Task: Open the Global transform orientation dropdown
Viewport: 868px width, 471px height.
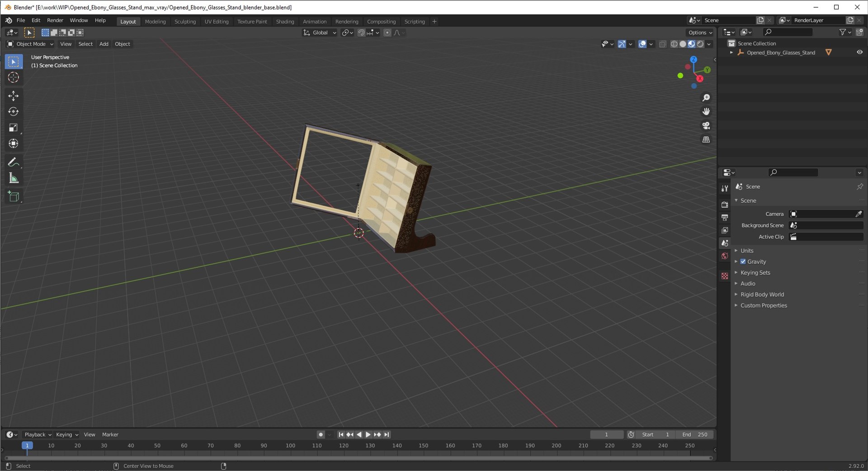Action: (320, 33)
